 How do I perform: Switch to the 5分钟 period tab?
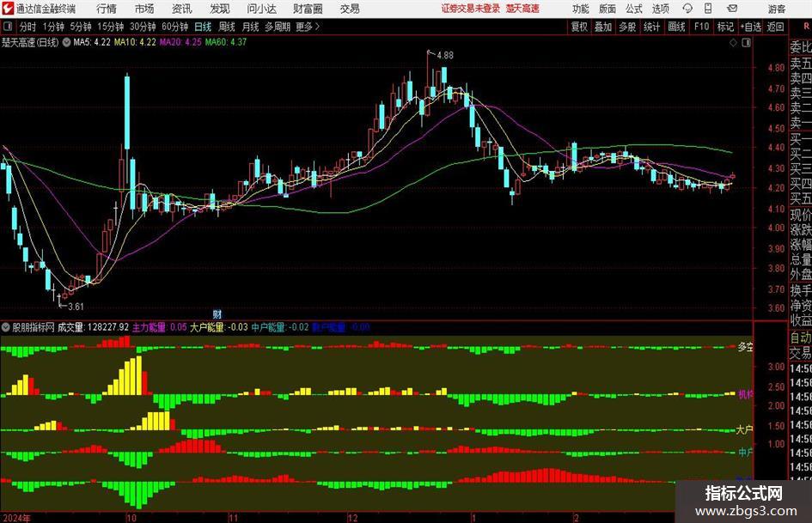80,27
